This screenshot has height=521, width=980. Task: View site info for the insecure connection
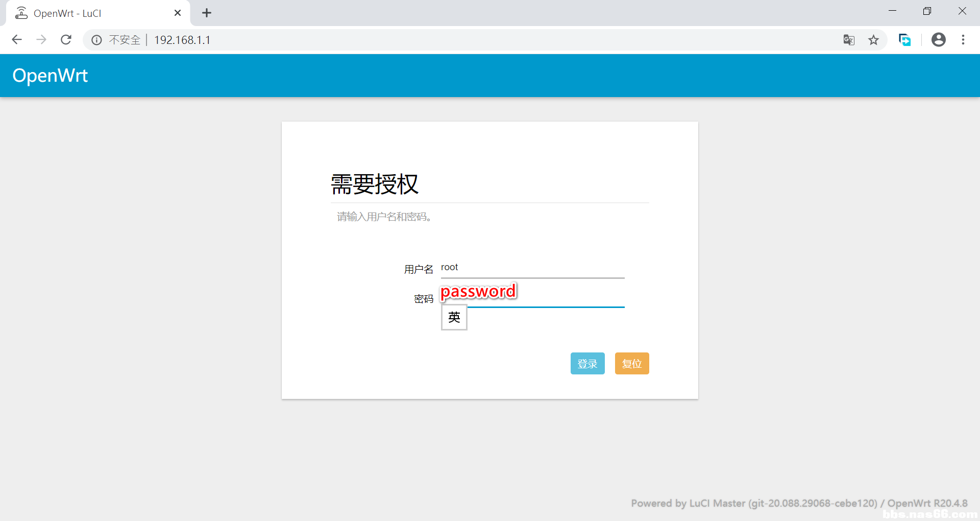point(96,40)
